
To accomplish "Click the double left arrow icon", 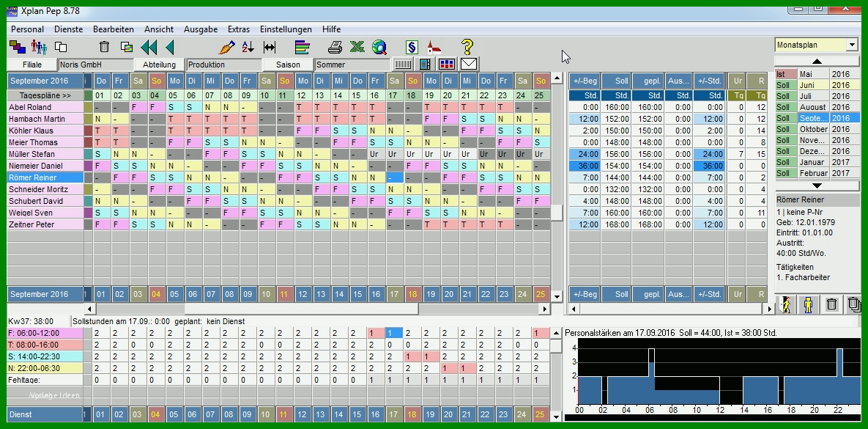I will (149, 47).
